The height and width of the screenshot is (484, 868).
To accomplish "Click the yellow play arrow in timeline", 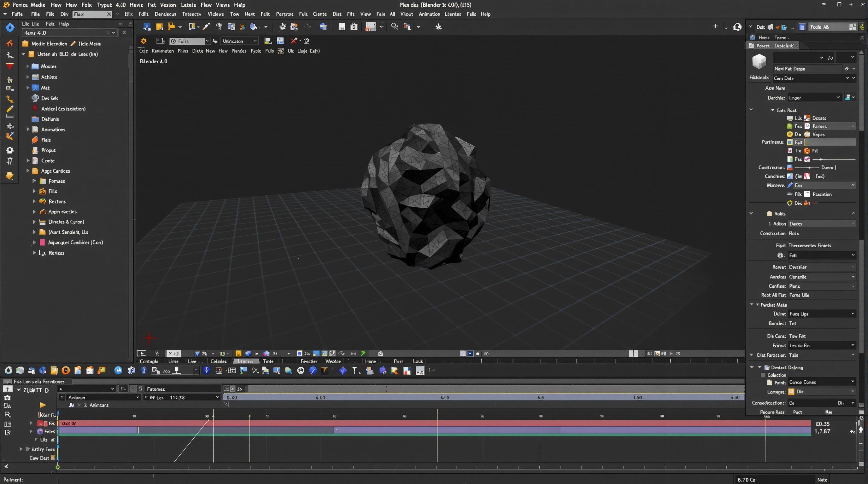I will (x=43, y=405).
